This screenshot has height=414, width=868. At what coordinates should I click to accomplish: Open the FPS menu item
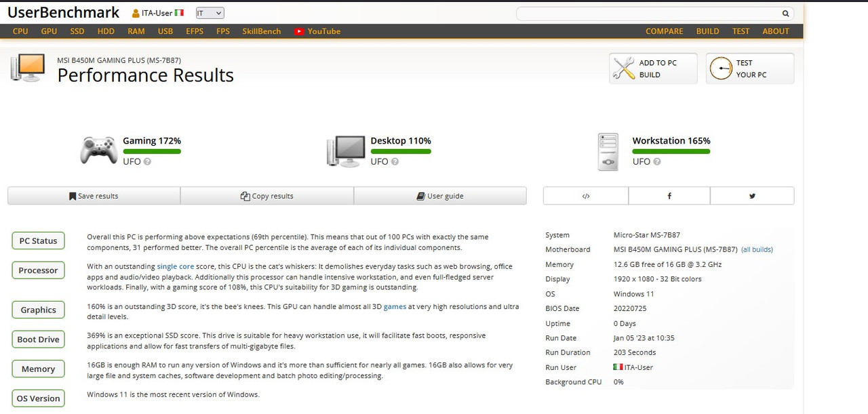click(223, 31)
